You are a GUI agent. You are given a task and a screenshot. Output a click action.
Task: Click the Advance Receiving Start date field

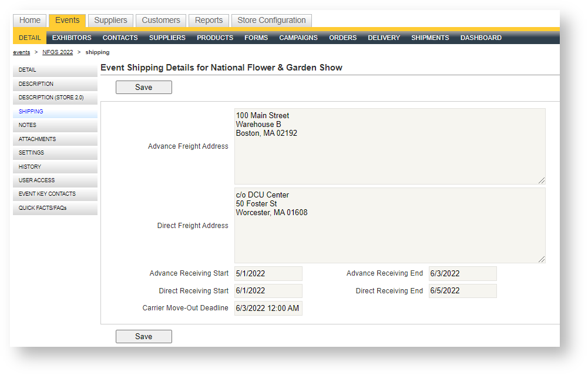point(268,274)
